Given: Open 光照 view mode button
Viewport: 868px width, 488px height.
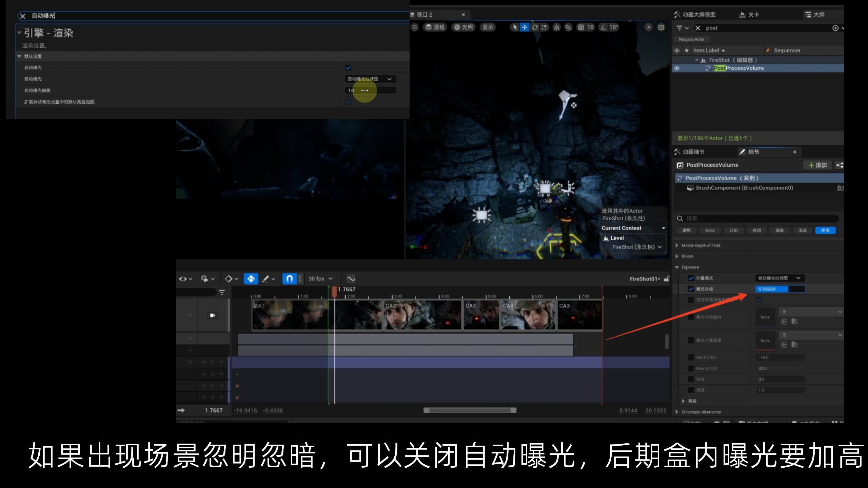Looking at the screenshot, I should (463, 27).
